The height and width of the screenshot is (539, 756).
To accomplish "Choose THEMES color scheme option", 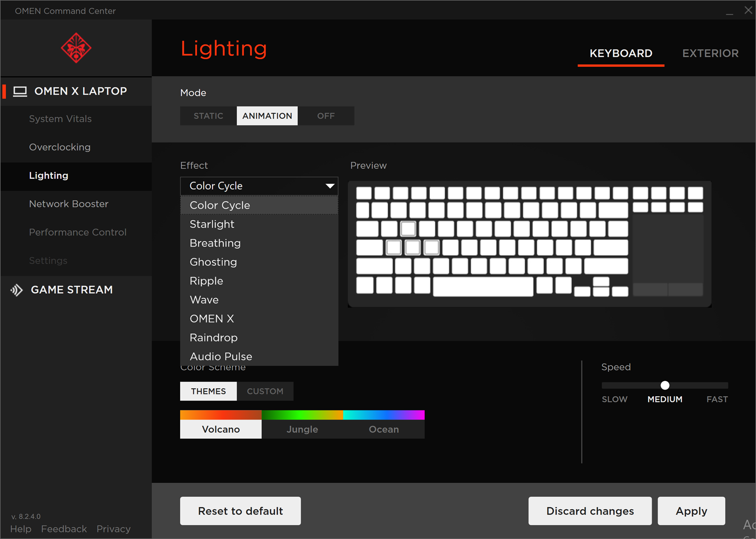I will [208, 391].
